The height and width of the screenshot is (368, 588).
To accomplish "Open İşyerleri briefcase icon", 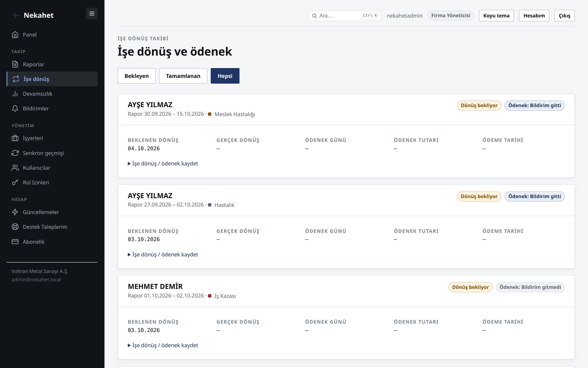I will point(15,138).
